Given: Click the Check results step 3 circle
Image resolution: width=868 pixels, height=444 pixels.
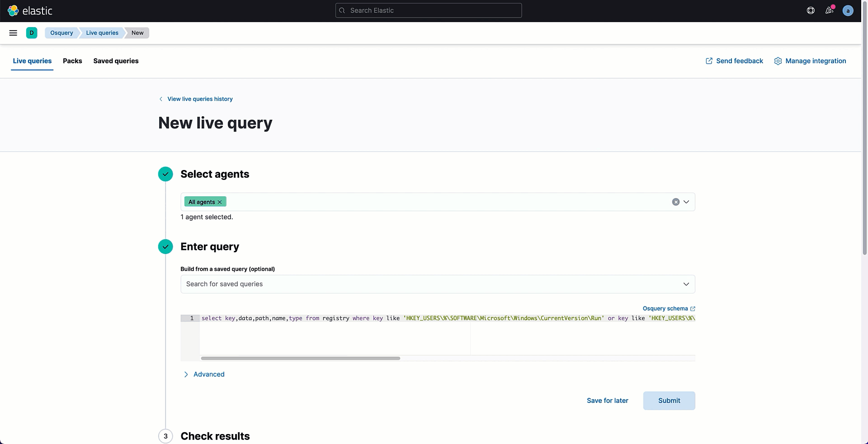Looking at the screenshot, I should click(x=165, y=436).
